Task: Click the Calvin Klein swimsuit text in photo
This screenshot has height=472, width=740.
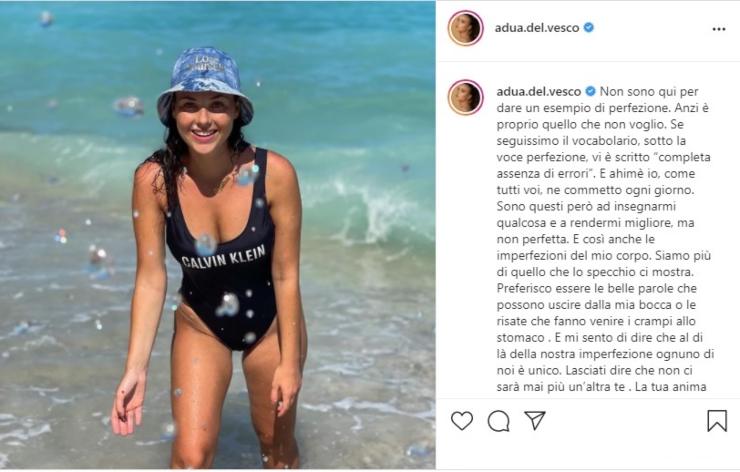Action: [223, 258]
